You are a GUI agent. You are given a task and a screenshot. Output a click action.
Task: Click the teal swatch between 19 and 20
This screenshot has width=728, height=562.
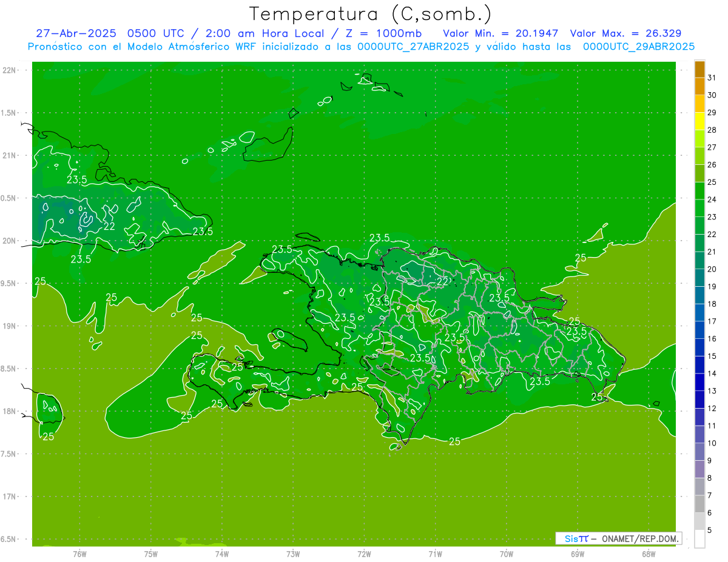(x=699, y=278)
